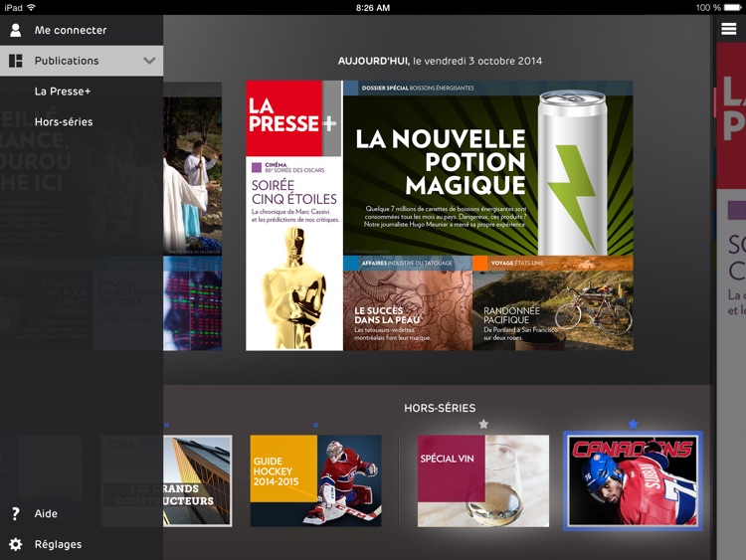Image resolution: width=746 pixels, height=560 pixels.
Task: Tap the hamburger menu icon
Action: (x=728, y=29)
